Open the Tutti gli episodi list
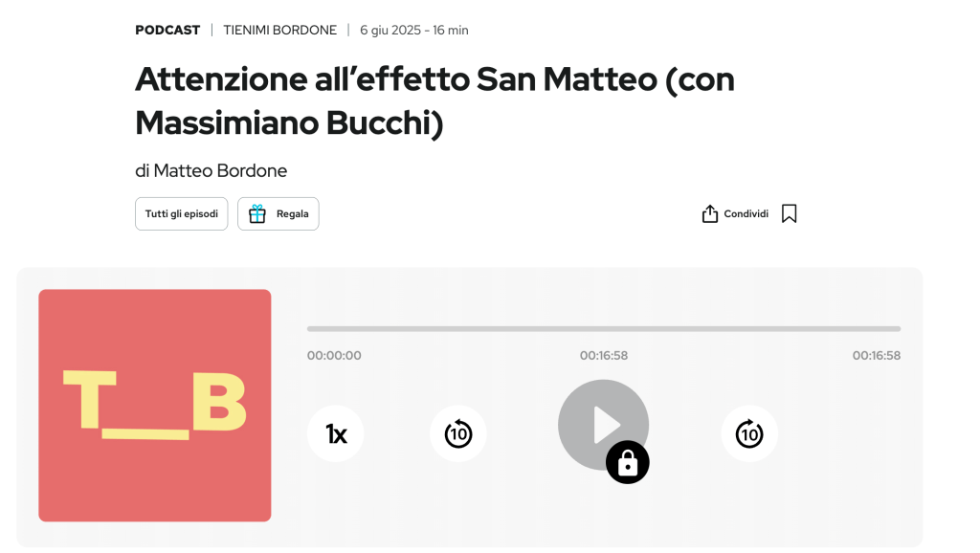Image resolution: width=980 pixels, height=553 pixels. click(x=182, y=214)
